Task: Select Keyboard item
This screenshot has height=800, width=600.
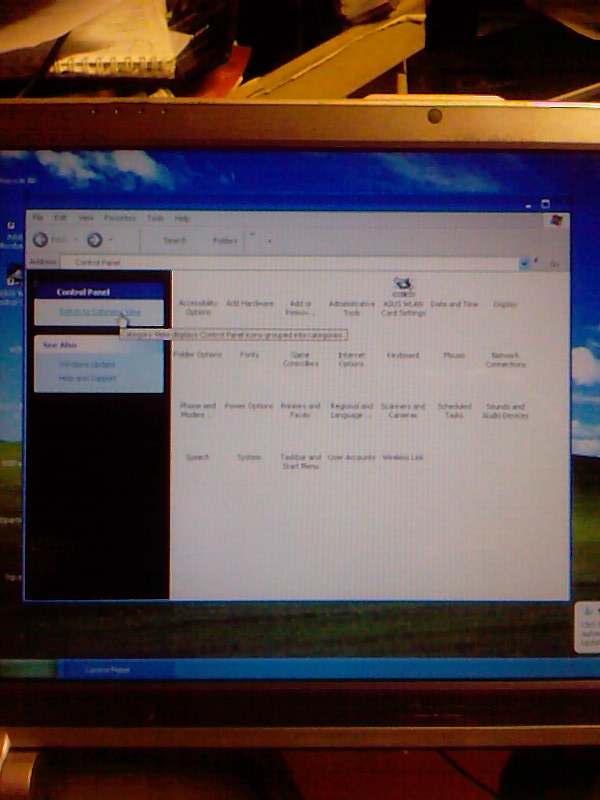Action: tap(403, 355)
